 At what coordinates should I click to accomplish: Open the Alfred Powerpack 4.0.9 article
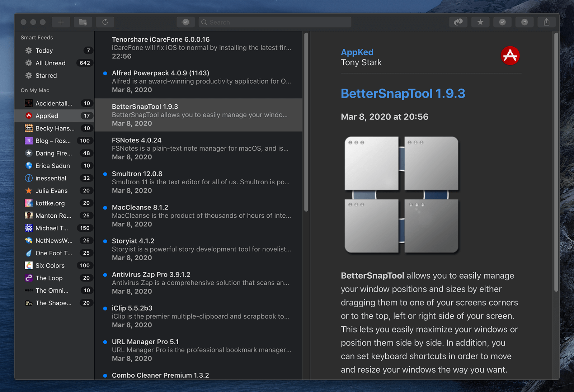198,81
